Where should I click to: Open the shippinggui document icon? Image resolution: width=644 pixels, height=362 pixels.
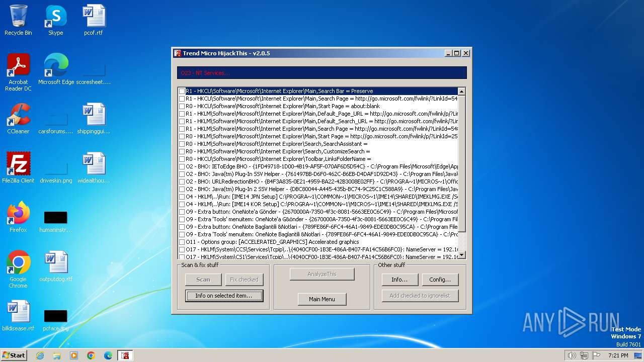pyautogui.click(x=94, y=119)
